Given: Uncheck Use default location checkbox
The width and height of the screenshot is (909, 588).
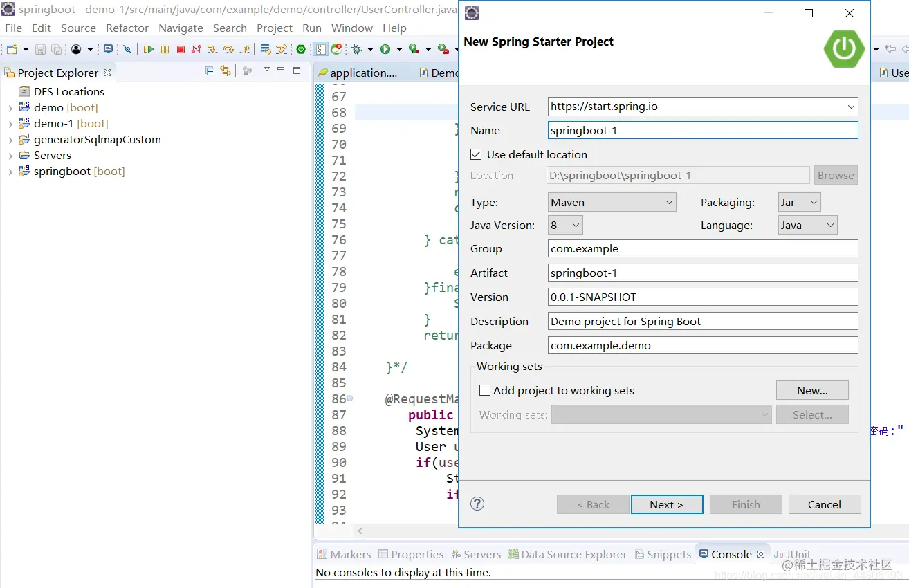Looking at the screenshot, I should [476, 154].
